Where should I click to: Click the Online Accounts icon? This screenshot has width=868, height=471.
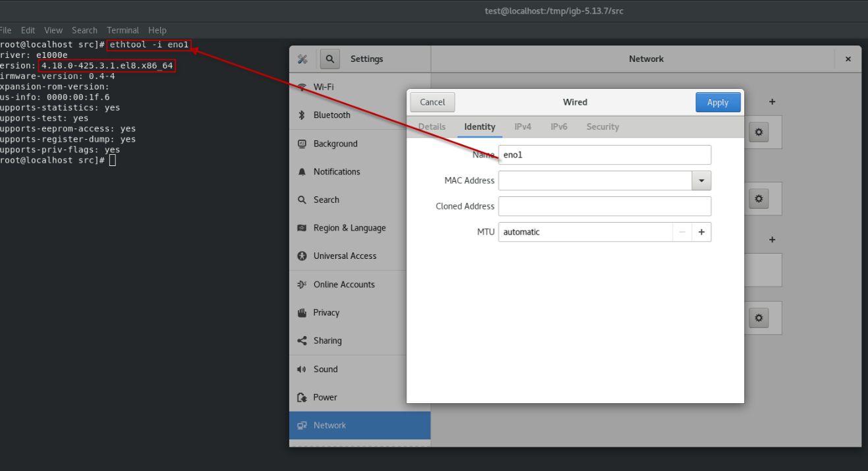302,285
